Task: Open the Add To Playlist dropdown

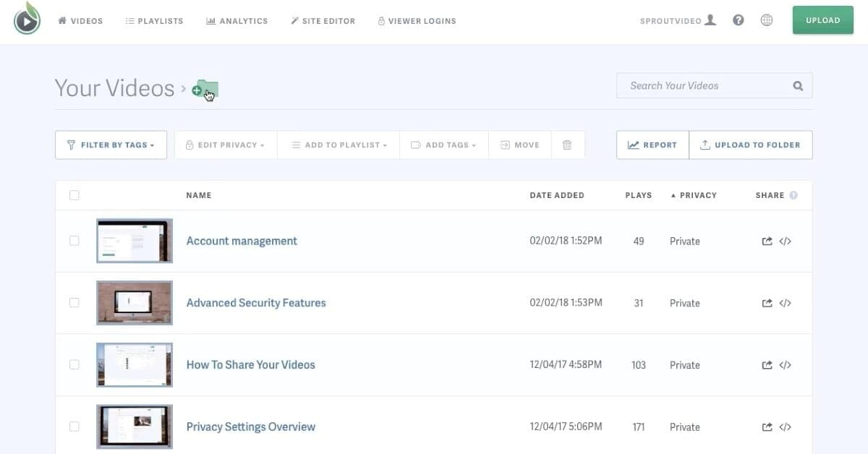Action: 339,145
